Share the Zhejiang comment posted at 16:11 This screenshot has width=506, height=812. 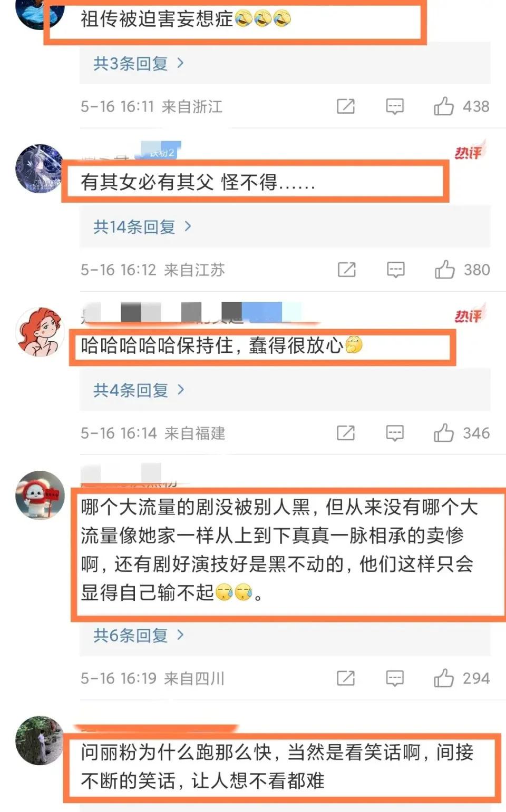346,106
